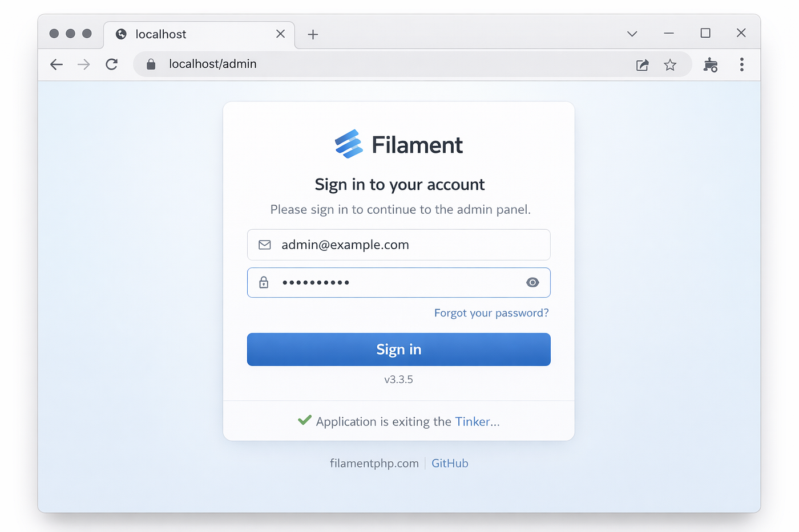The image size is (799, 532).
Task: Click the Tinker link in status message
Action: click(473, 421)
